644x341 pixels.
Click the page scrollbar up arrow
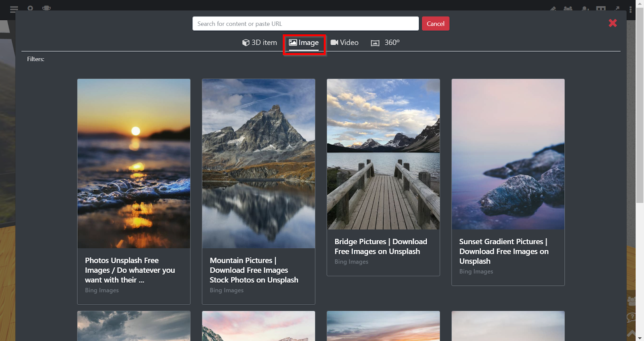pos(640,3)
